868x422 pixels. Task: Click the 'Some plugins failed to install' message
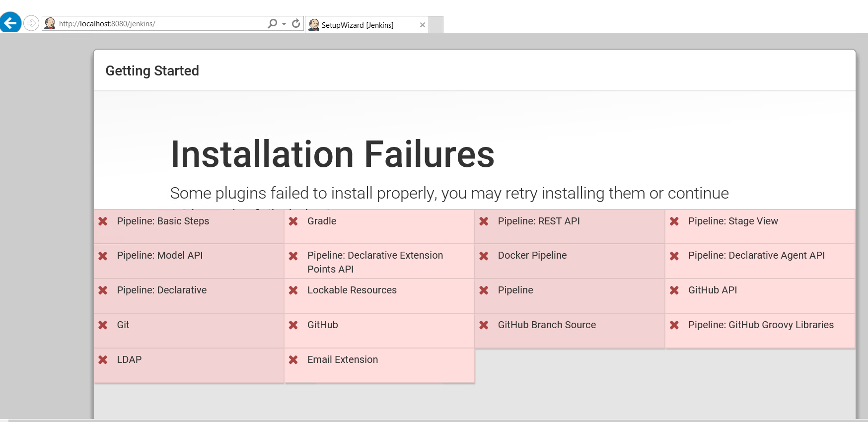[449, 193]
